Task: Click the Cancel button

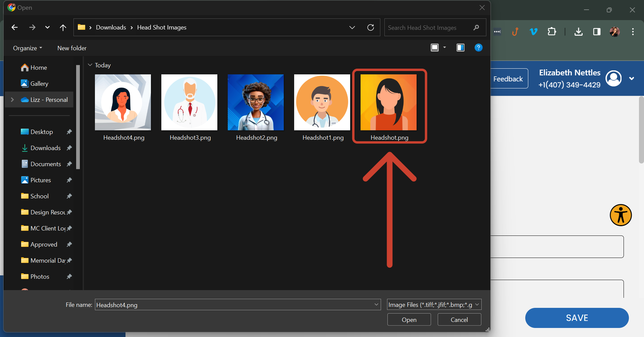Action: pyautogui.click(x=459, y=319)
